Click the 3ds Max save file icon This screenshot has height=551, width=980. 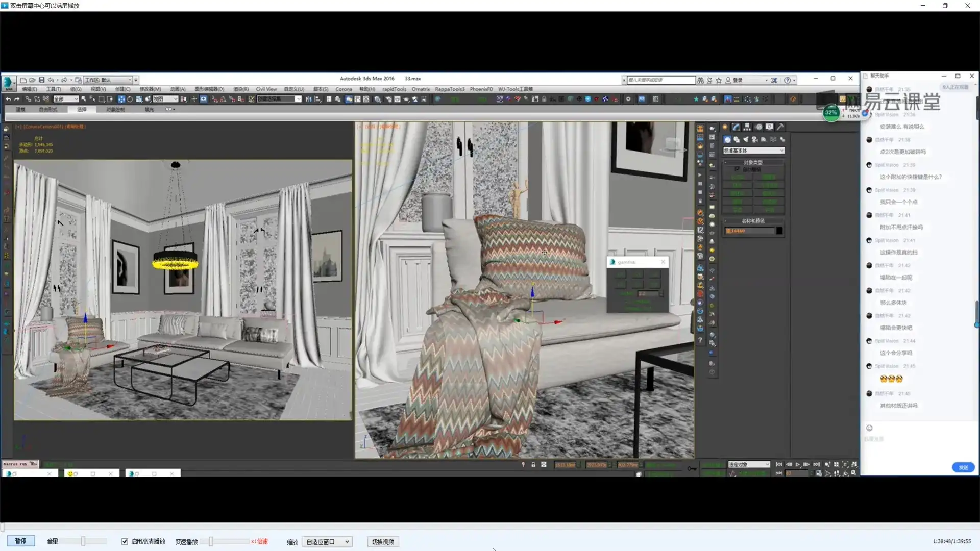click(42, 80)
